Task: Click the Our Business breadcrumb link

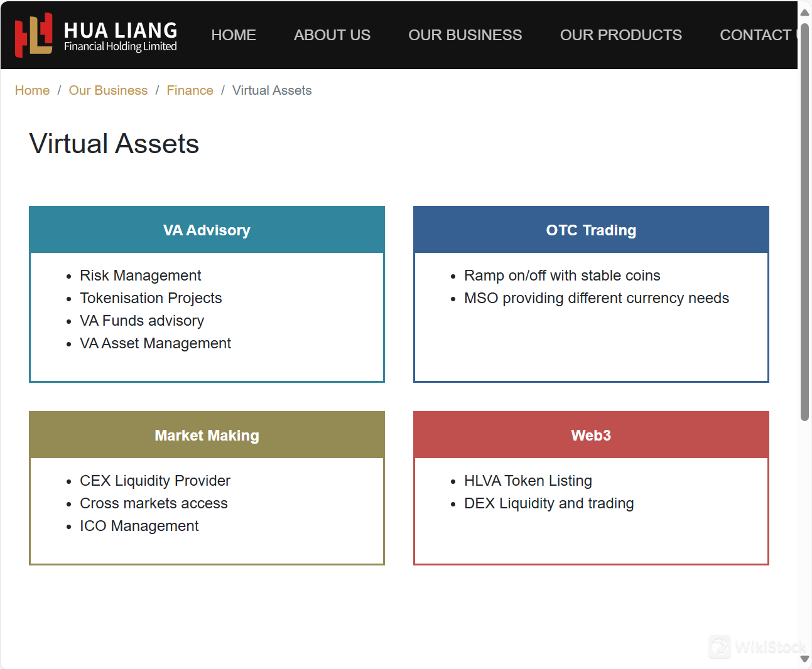Action: (108, 90)
